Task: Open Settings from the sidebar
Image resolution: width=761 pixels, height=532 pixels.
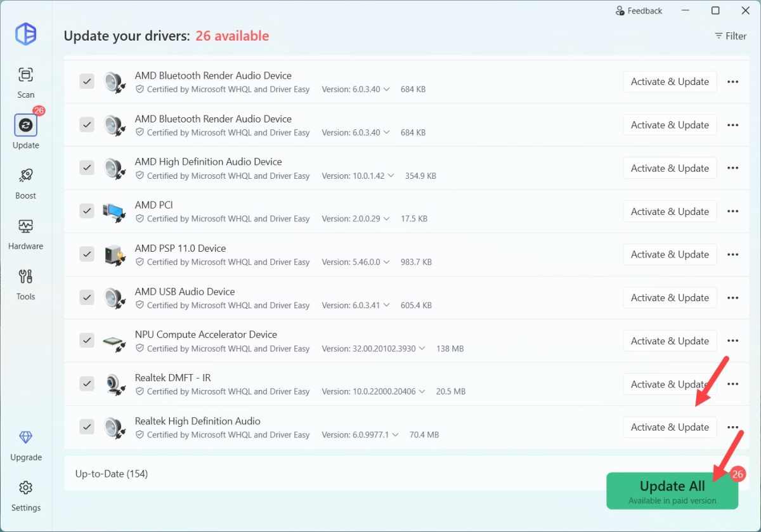Action: [x=25, y=496]
